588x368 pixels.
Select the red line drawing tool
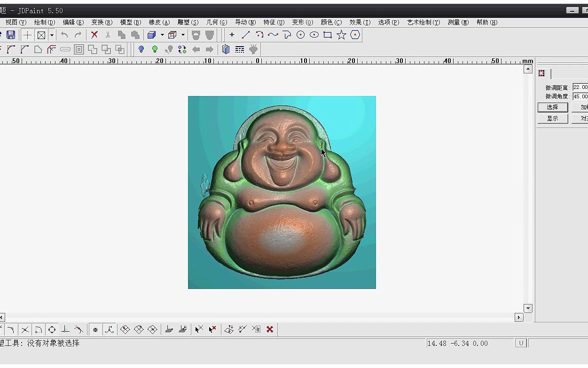coord(246,35)
